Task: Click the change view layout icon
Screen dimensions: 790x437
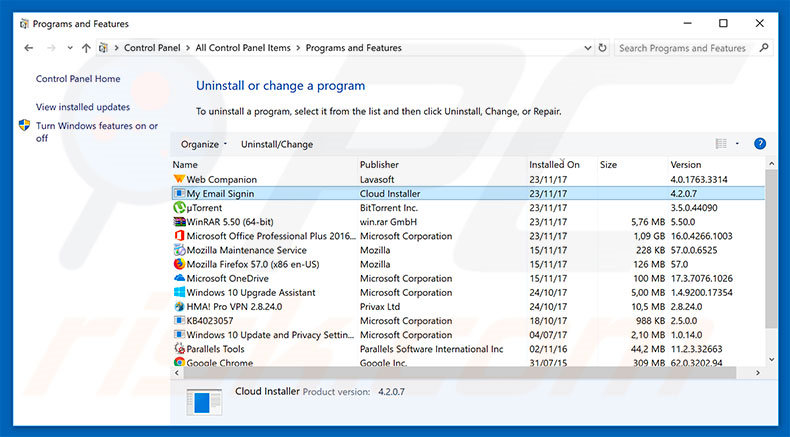Action: point(721,144)
